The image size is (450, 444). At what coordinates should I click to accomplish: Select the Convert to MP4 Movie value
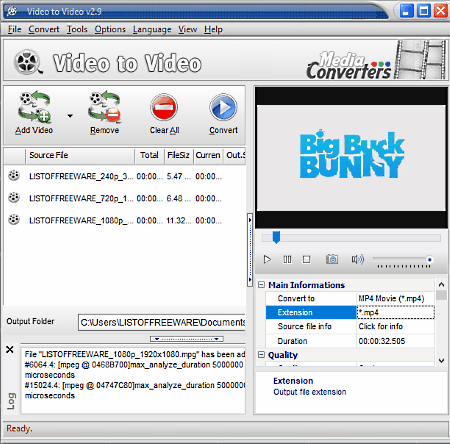coord(396,298)
